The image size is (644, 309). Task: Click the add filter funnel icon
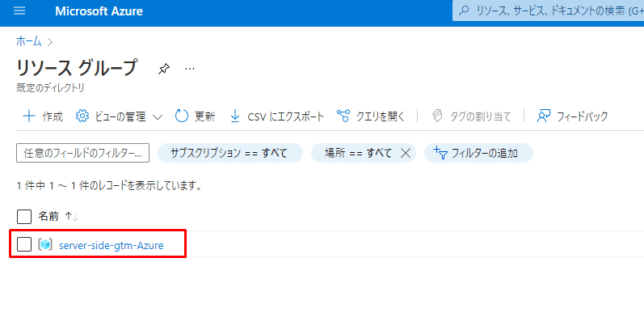(440, 153)
